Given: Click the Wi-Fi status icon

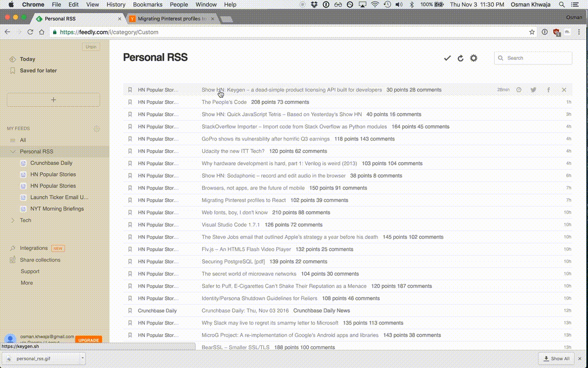Looking at the screenshot, I should pos(375,5).
